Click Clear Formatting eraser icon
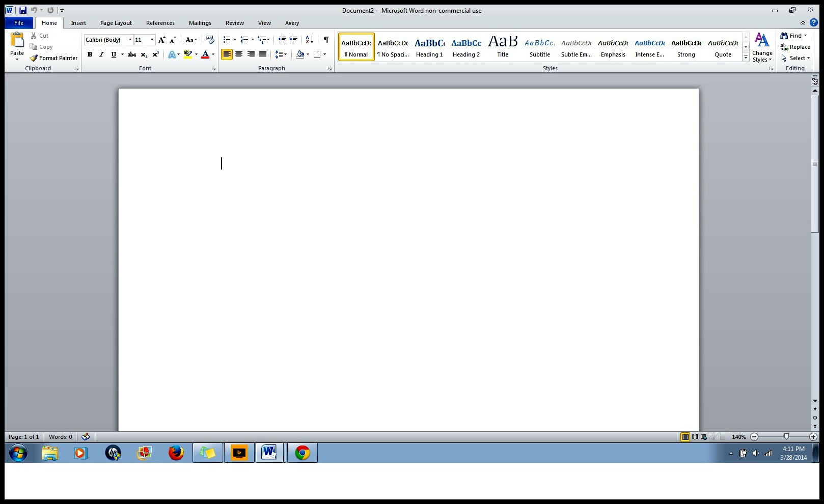Viewport: 824px width, 504px height. point(210,40)
